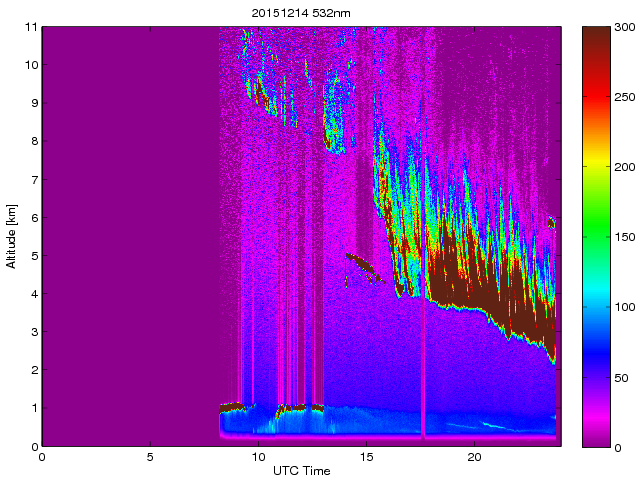Click the y-axis tick label 6
The image size is (640, 480).
point(34,218)
